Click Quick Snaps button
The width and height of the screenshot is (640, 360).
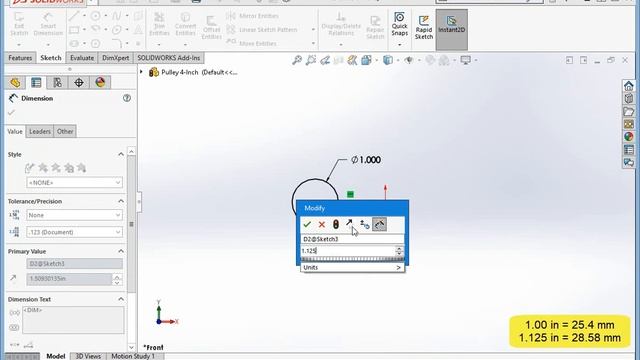coord(399,24)
